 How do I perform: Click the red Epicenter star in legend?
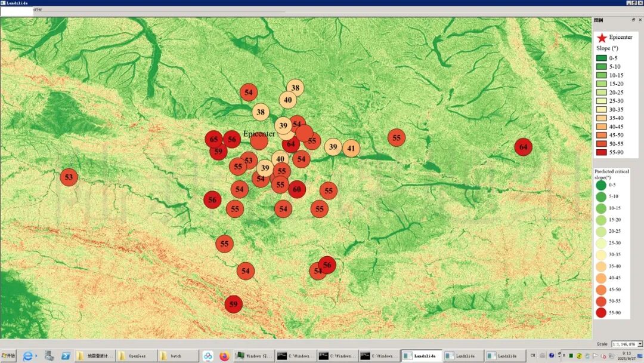[601, 38]
